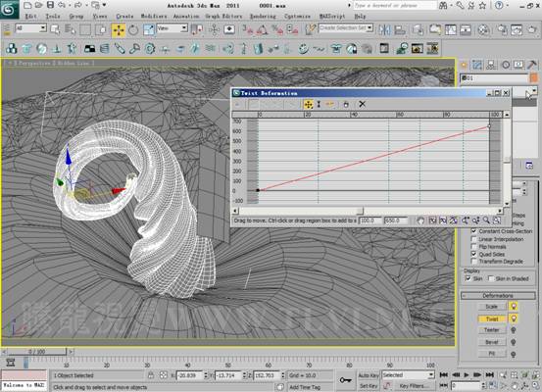
Task: Click Move Control Point in Twist Deformation
Action: (x=308, y=104)
